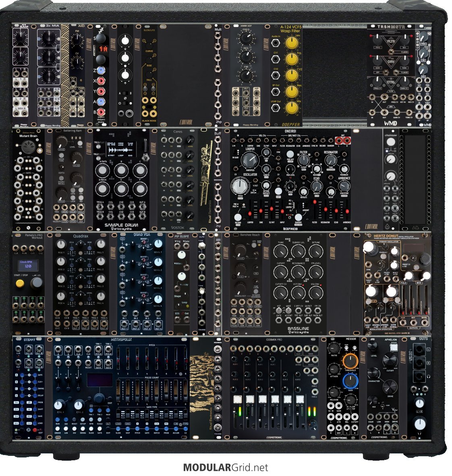Click the EOS jack on Pip Slope
The image size is (452, 476).
(177, 319)
